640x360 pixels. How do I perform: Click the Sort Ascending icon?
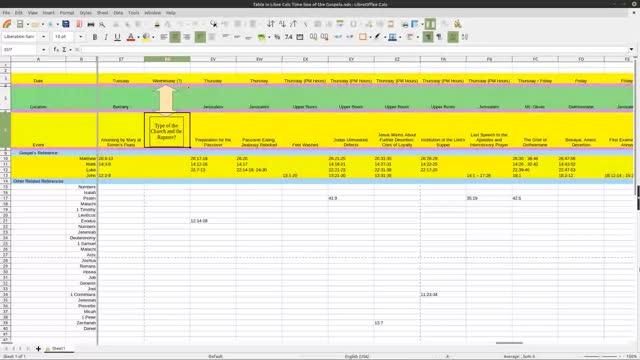[x=282, y=24]
